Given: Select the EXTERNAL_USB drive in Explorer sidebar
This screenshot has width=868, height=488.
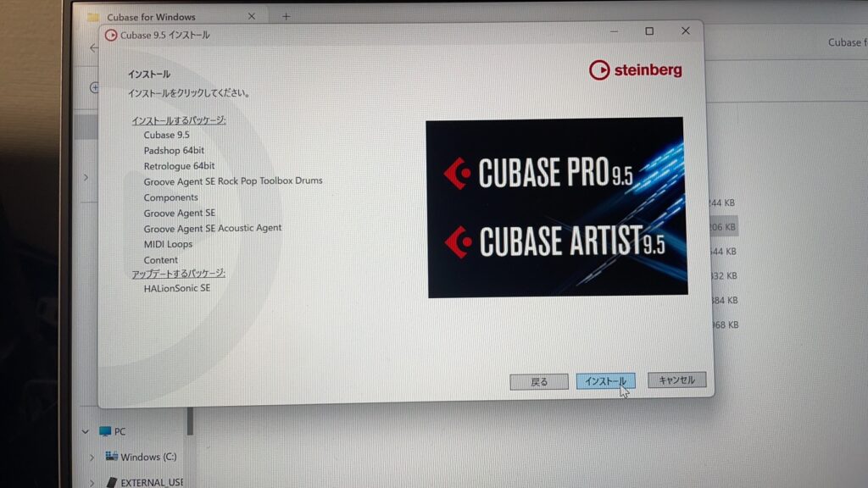Looking at the screenshot, I should 152,482.
